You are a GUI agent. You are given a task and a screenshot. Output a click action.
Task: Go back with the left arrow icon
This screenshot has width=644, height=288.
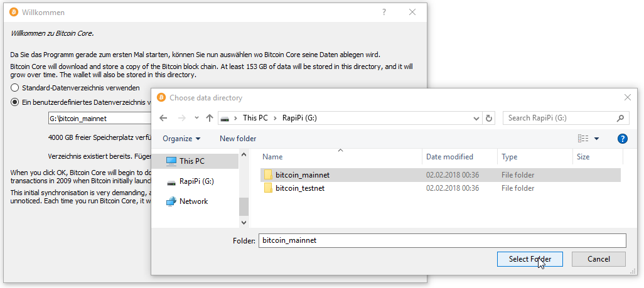pos(163,119)
